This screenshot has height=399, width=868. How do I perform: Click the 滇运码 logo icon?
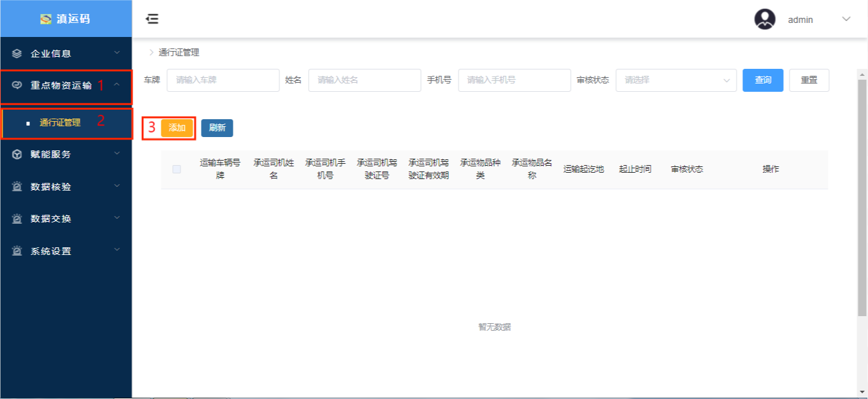(46, 19)
